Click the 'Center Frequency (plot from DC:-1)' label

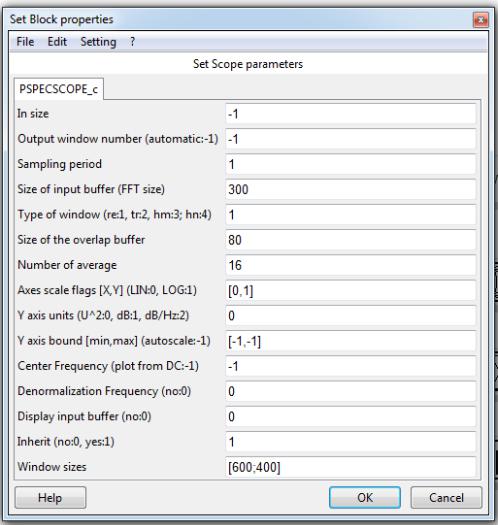[108, 366]
